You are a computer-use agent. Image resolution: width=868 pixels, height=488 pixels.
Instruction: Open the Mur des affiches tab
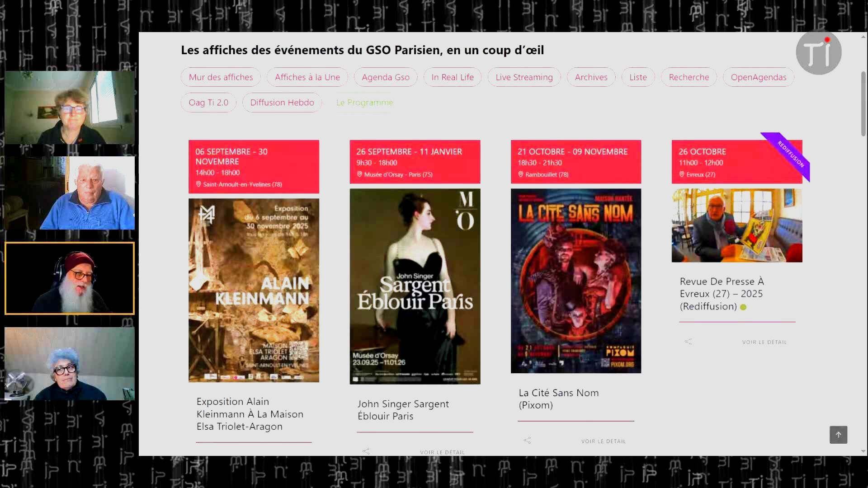[221, 77]
